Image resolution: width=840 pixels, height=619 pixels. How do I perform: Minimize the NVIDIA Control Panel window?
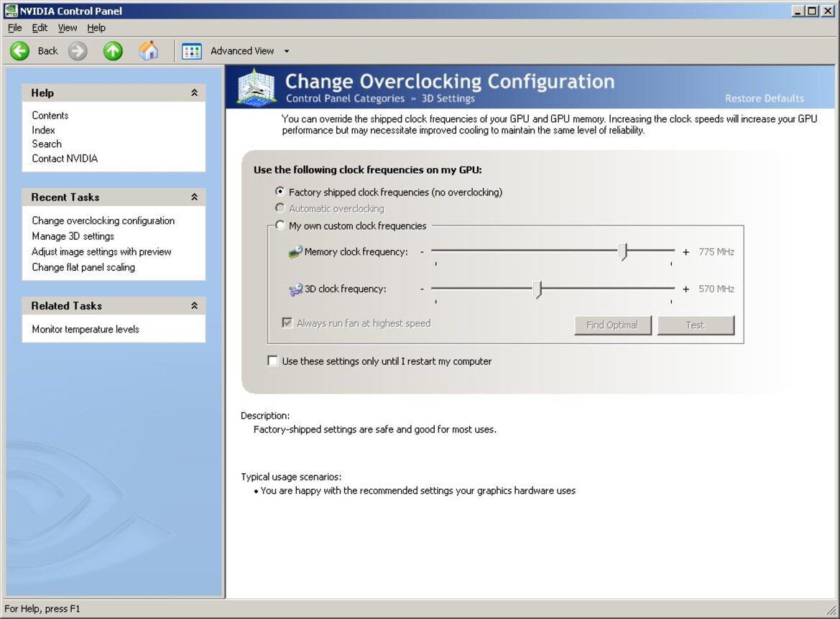coord(798,11)
